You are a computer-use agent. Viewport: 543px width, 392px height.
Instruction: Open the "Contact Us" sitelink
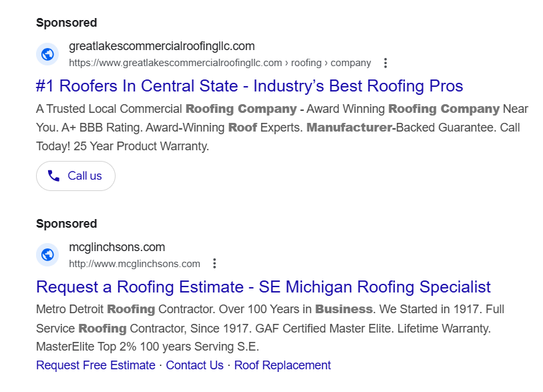[x=194, y=365]
